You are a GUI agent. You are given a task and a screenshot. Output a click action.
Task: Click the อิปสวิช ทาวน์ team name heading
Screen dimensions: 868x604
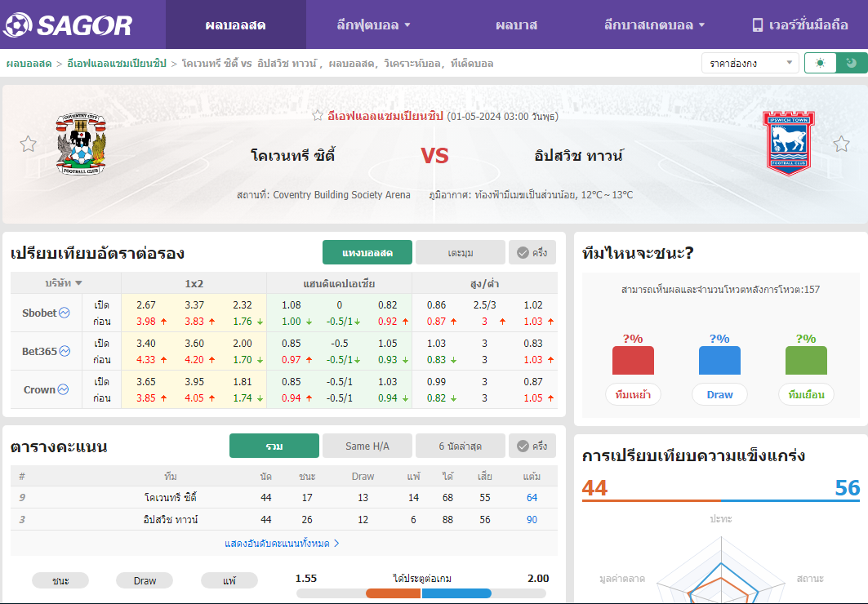pos(578,155)
